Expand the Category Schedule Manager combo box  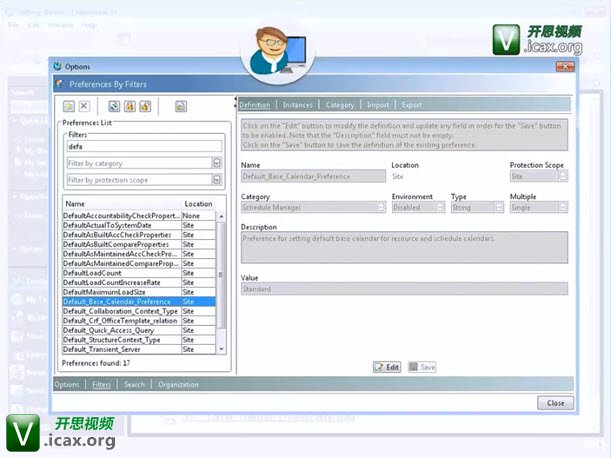[381, 207]
